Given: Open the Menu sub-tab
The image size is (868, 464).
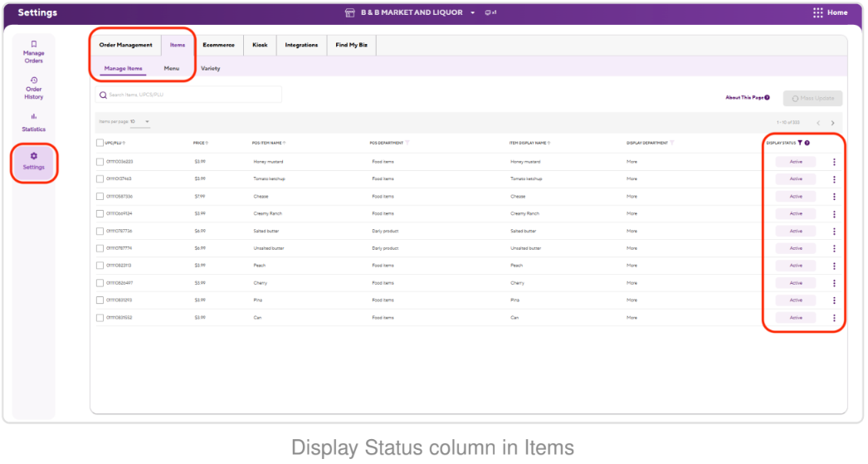Looking at the screenshot, I should click(x=171, y=68).
